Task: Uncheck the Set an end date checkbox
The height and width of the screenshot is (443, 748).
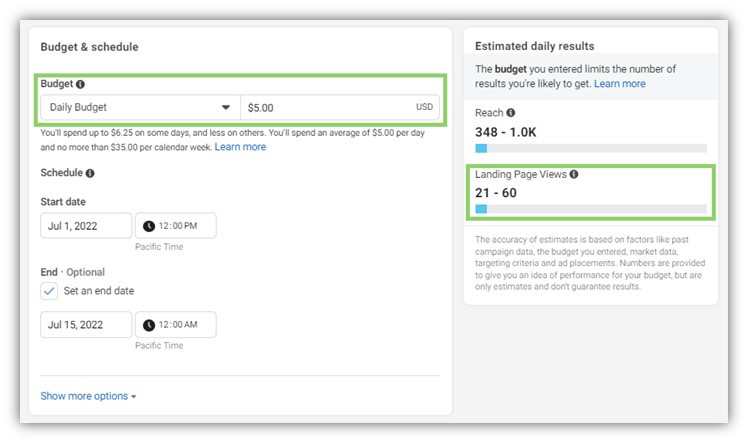Action: [50, 291]
